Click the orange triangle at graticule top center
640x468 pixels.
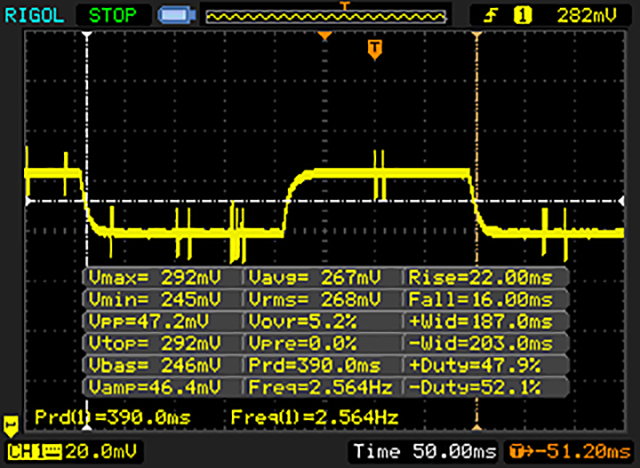[324, 37]
